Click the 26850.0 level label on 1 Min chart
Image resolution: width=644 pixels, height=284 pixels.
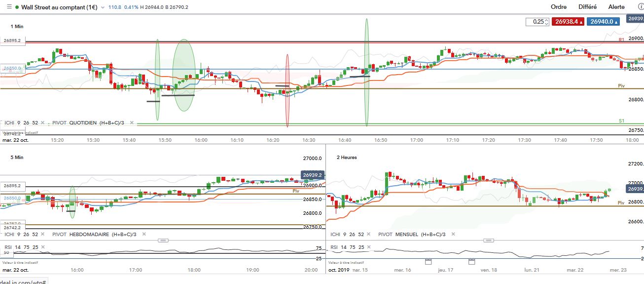pos(12,69)
